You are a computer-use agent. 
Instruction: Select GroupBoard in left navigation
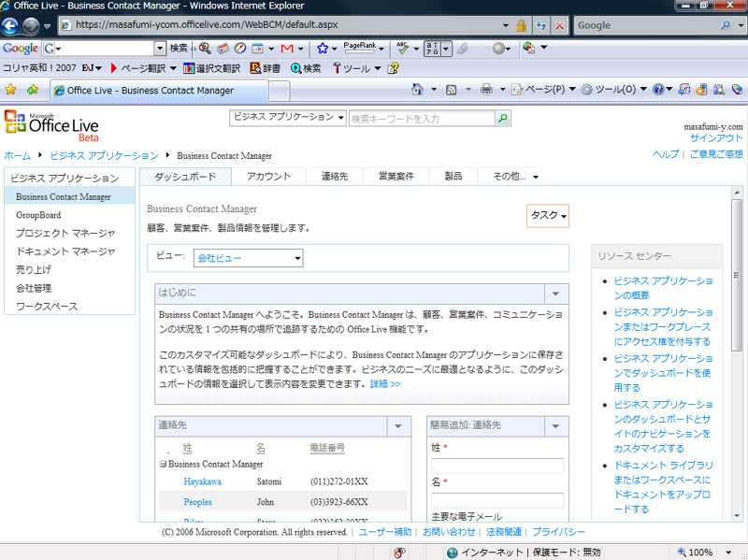[38, 215]
